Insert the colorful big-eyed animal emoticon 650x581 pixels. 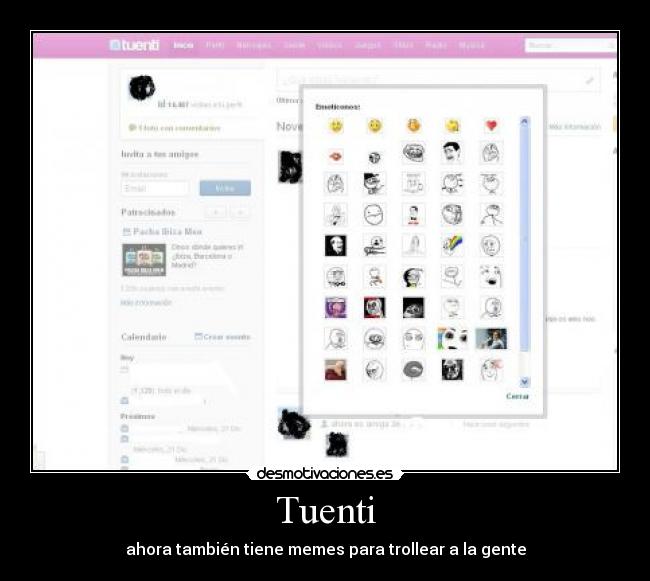coord(452,339)
